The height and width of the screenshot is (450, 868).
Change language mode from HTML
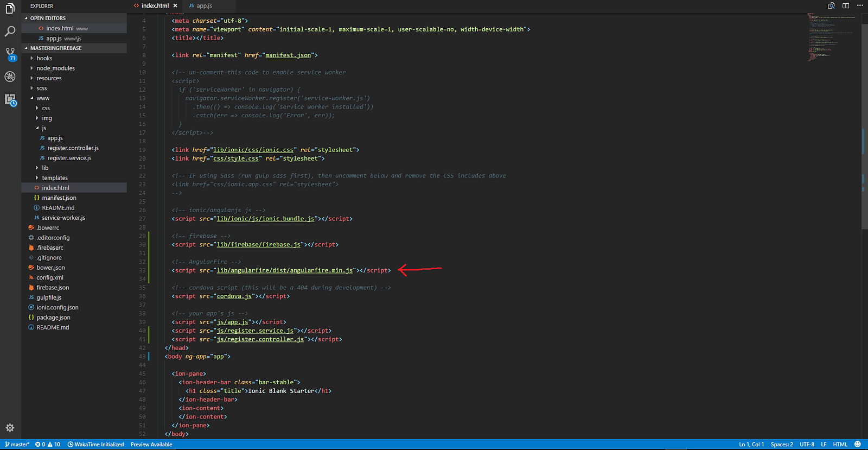tap(840, 444)
